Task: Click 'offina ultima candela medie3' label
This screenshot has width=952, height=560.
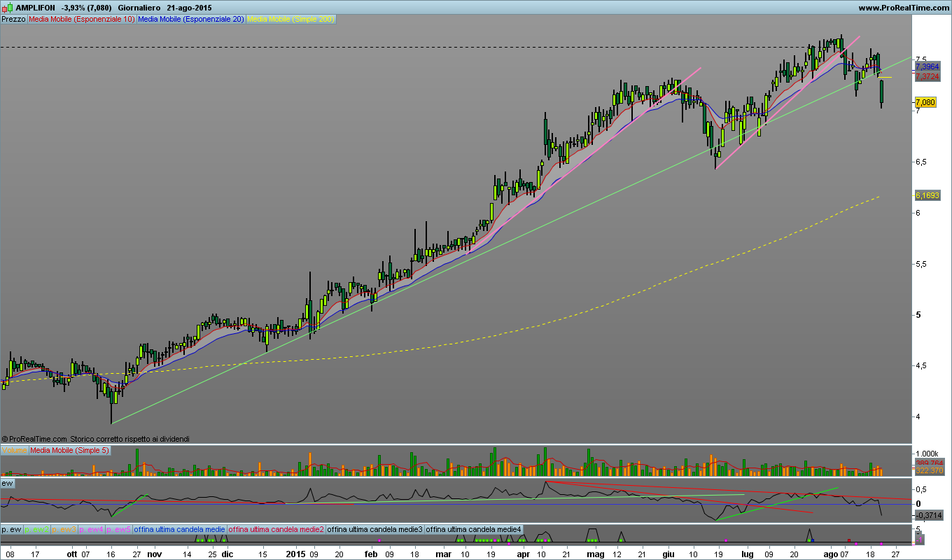Action: (x=375, y=529)
